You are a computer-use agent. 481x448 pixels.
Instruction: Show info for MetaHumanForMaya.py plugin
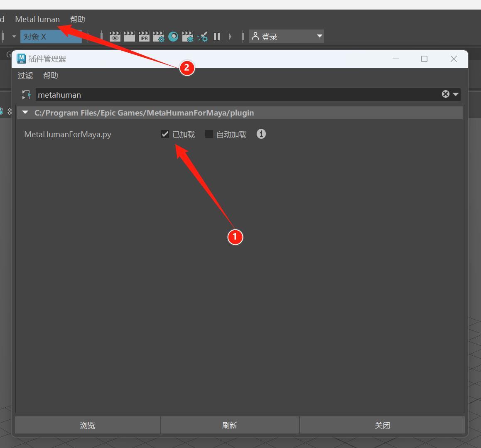[x=261, y=134]
